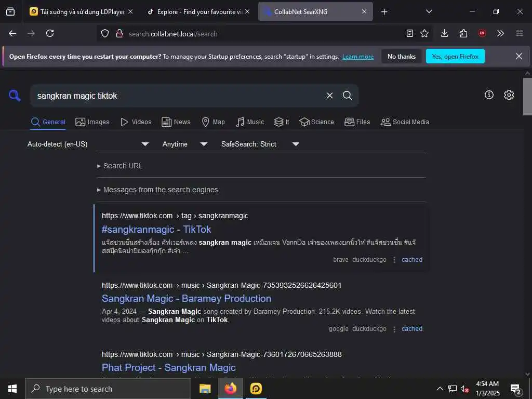Select the News search category
The height and width of the screenshot is (399, 532).
click(176, 122)
